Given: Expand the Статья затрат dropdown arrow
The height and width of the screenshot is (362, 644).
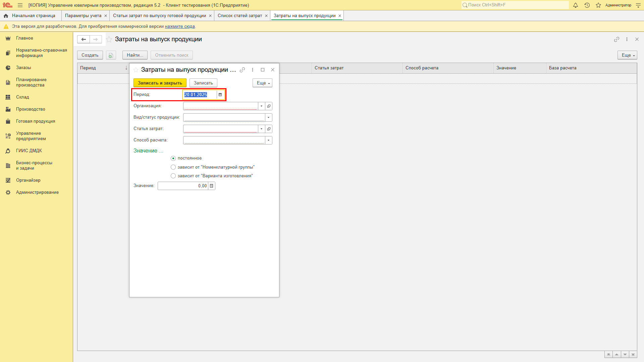Looking at the screenshot, I should [x=262, y=129].
